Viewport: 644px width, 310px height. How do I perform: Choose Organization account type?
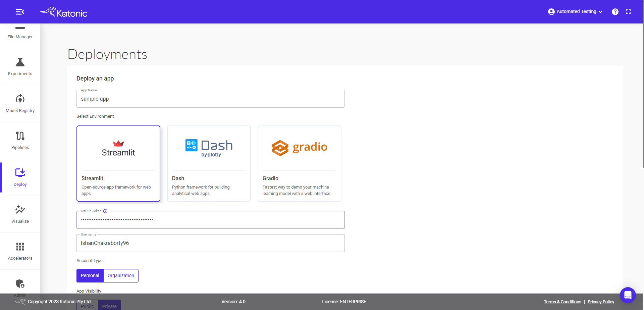tap(121, 276)
